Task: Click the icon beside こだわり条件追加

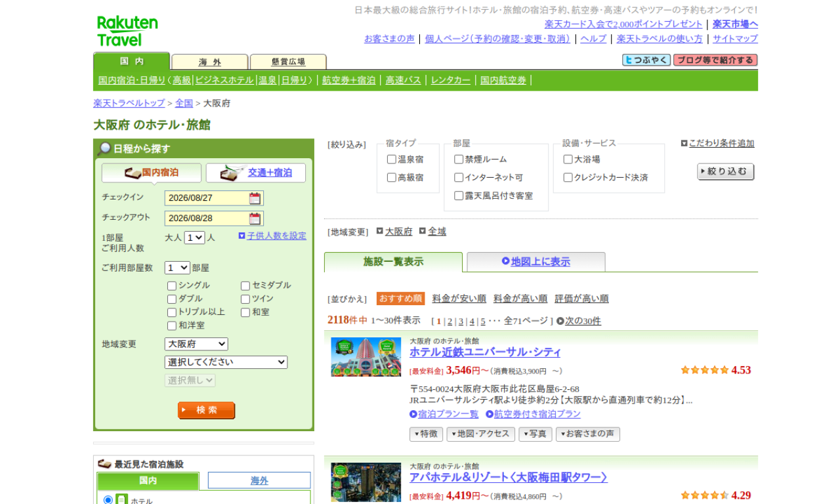Action: [684, 143]
